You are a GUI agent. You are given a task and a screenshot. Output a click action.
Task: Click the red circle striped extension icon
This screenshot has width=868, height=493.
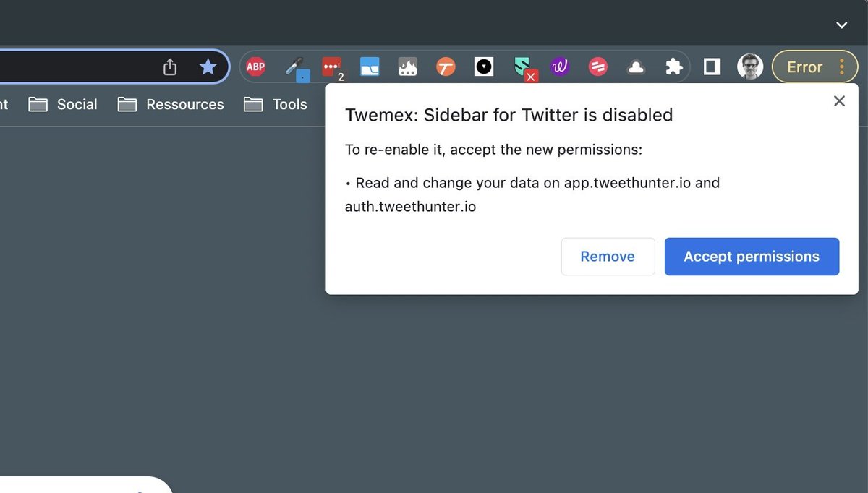coord(597,67)
